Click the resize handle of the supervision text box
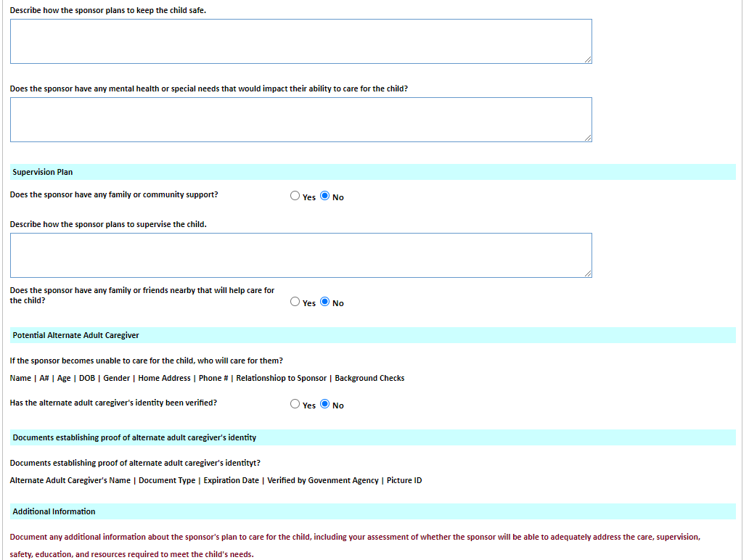The image size is (749, 560). click(588, 273)
